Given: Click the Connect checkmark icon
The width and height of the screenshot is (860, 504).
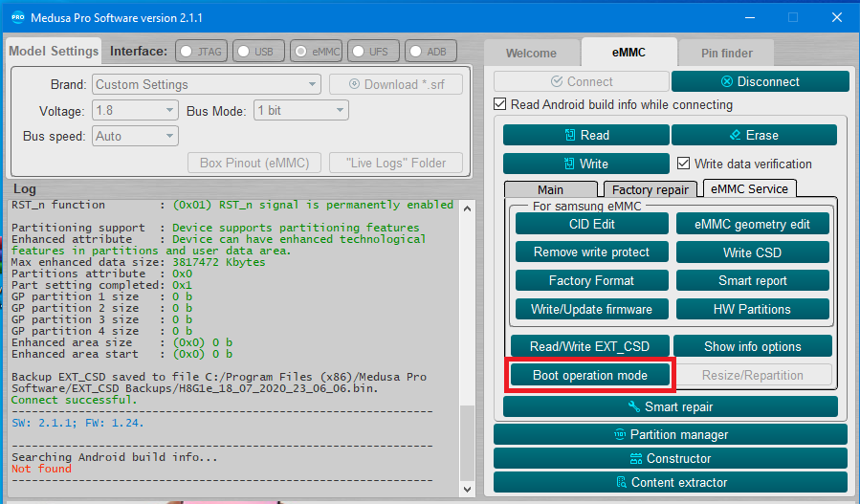Looking at the screenshot, I should pyautogui.click(x=557, y=81).
